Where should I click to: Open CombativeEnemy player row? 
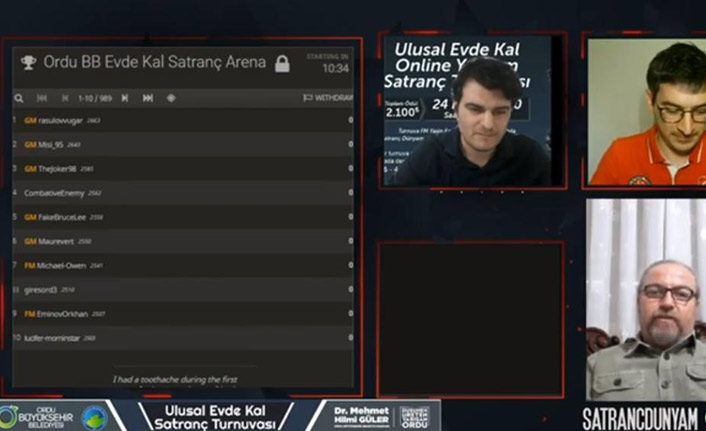click(183, 193)
